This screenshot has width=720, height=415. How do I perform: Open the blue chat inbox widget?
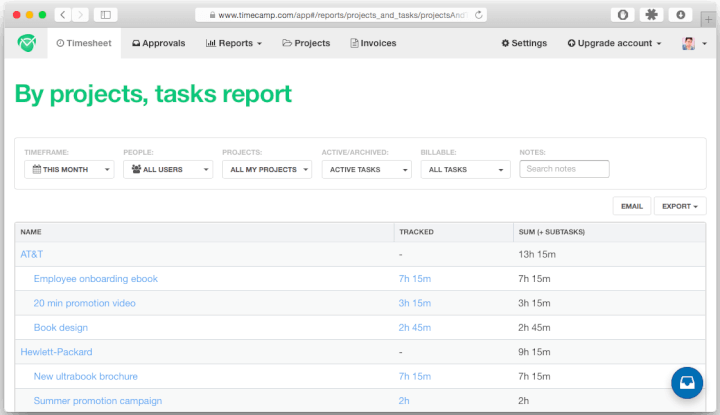pyautogui.click(x=687, y=383)
